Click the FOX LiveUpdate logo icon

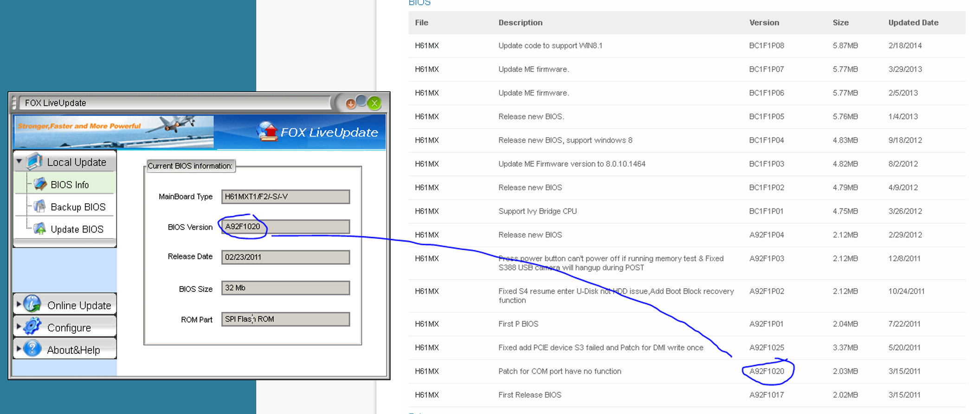click(267, 132)
